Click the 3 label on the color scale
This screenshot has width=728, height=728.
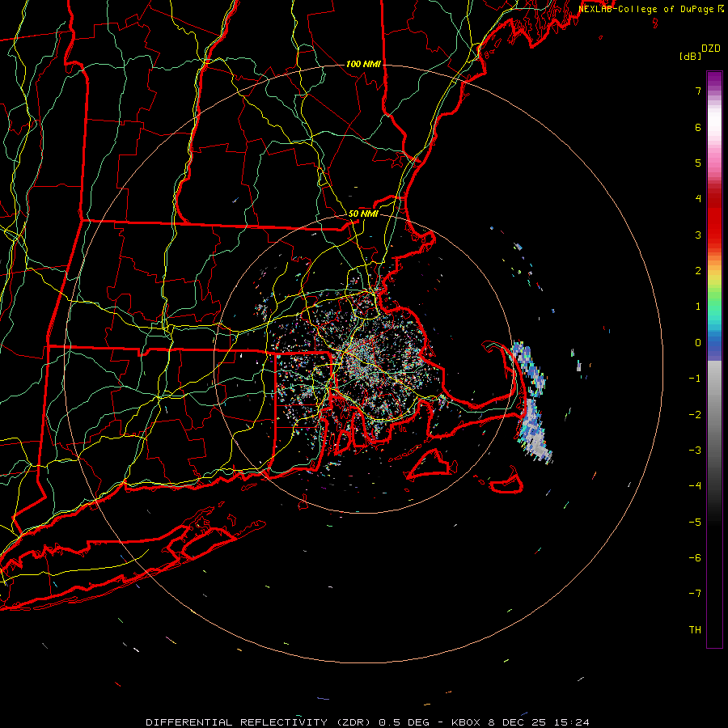coord(698,235)
